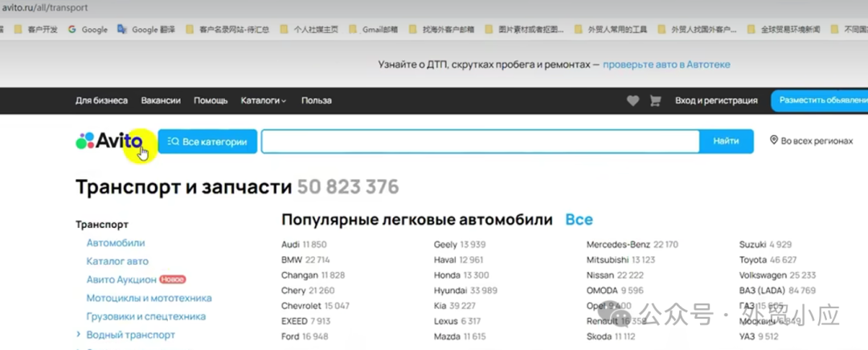Open the shopping cart icon
The image size is (868, 350).
656,100
